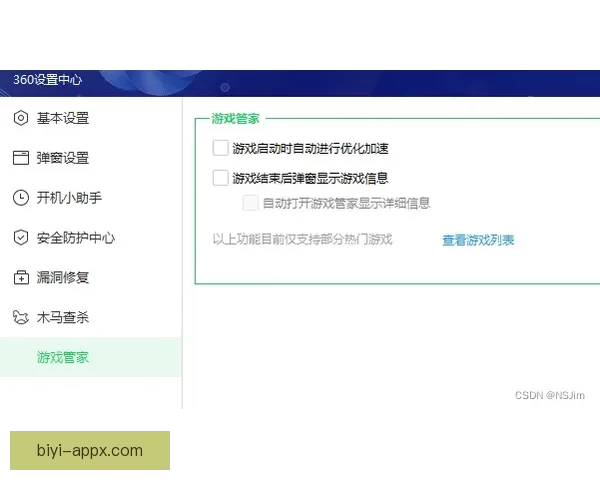
Task: Click the 以上功能目前仅支持部分热门游戏 note
Action: pyautogui.click(x=302, y=239)
